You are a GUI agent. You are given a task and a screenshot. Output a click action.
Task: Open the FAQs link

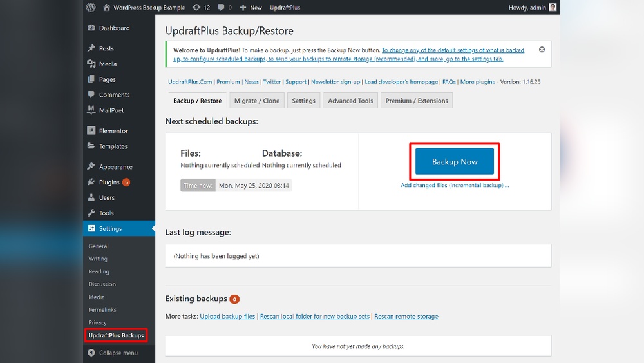449,82
